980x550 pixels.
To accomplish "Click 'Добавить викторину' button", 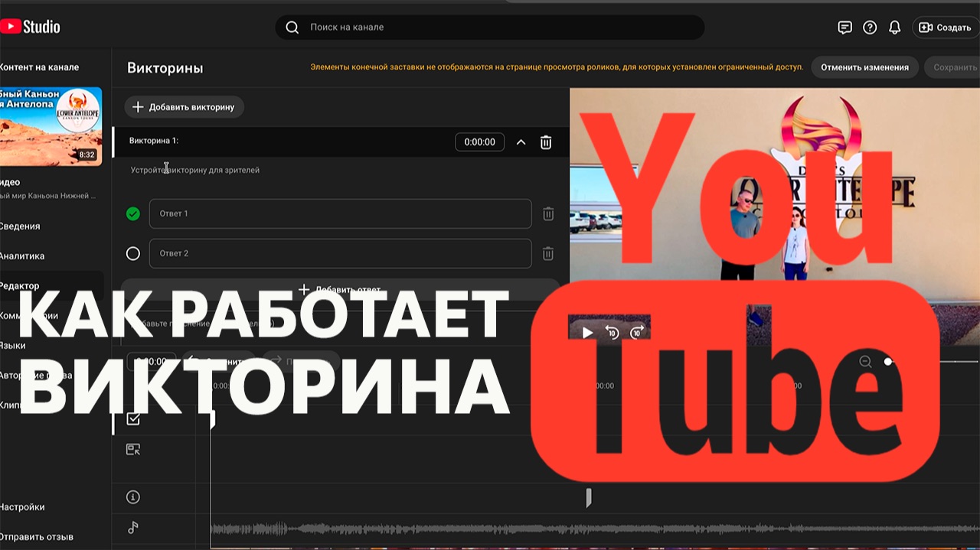I will pyautogui.click(x=184, y=107).
